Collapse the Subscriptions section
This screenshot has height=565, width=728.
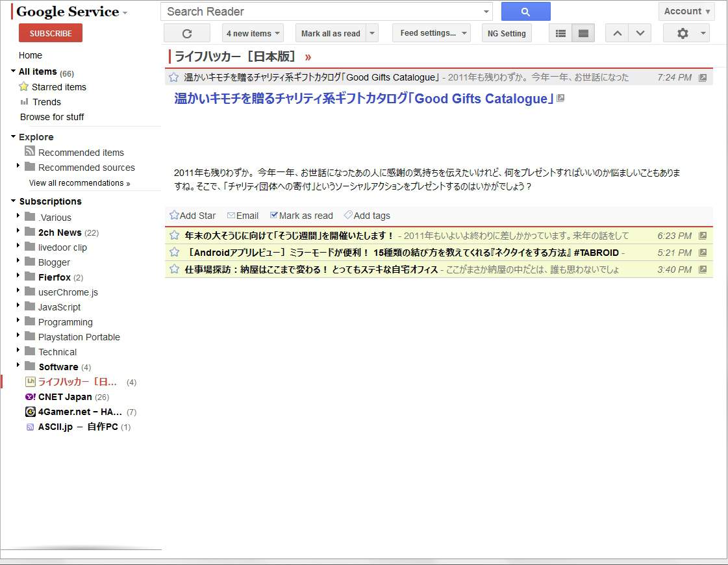13,201
